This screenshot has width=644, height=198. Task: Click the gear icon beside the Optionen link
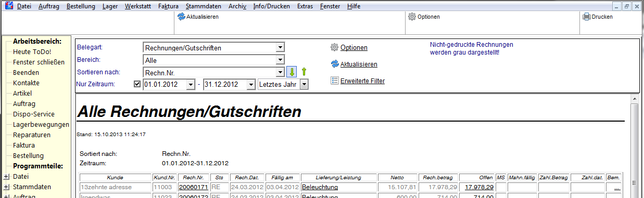tap(334, 47)
